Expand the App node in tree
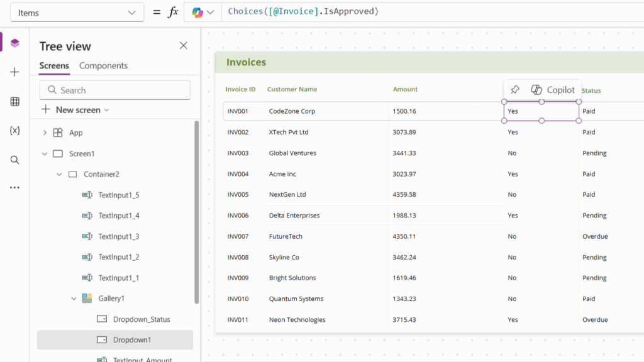This screenshot has height=362, width=644. click(45, 133)
